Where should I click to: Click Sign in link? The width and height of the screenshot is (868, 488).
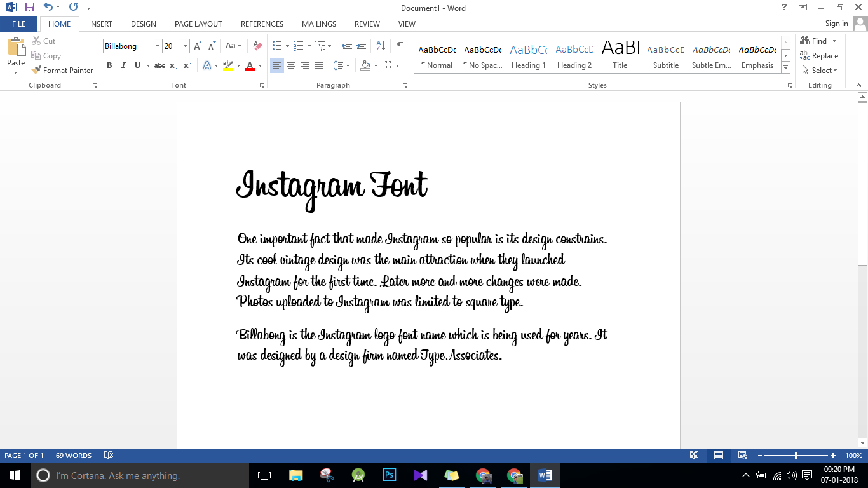pos(836,24)
